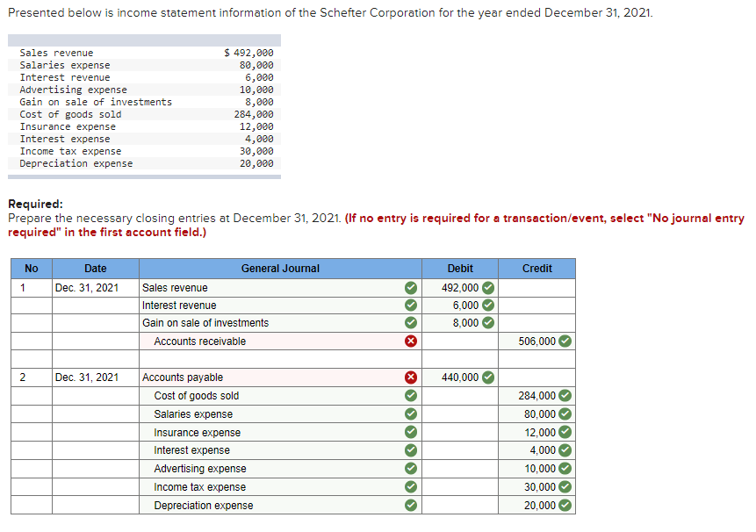
Task: Click green check next to 506,000 credit
Action: click(565, 341)
